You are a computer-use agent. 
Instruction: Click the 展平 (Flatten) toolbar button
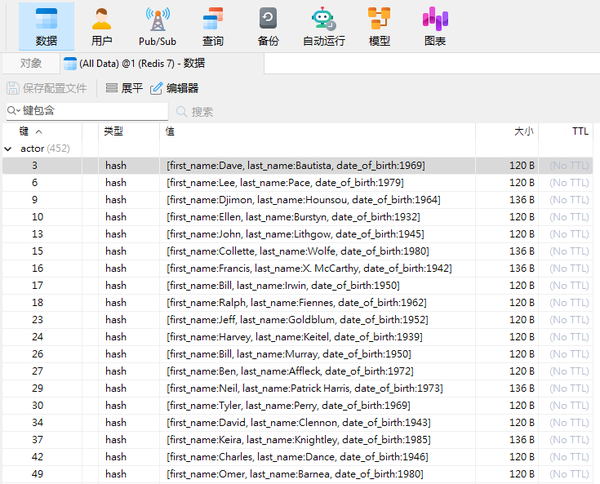124,88
